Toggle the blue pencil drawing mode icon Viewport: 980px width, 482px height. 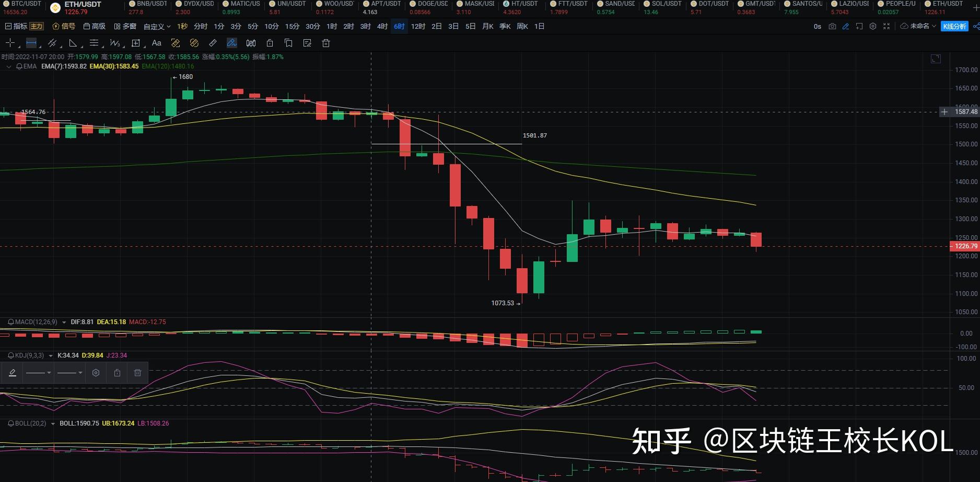click(846, 26)
